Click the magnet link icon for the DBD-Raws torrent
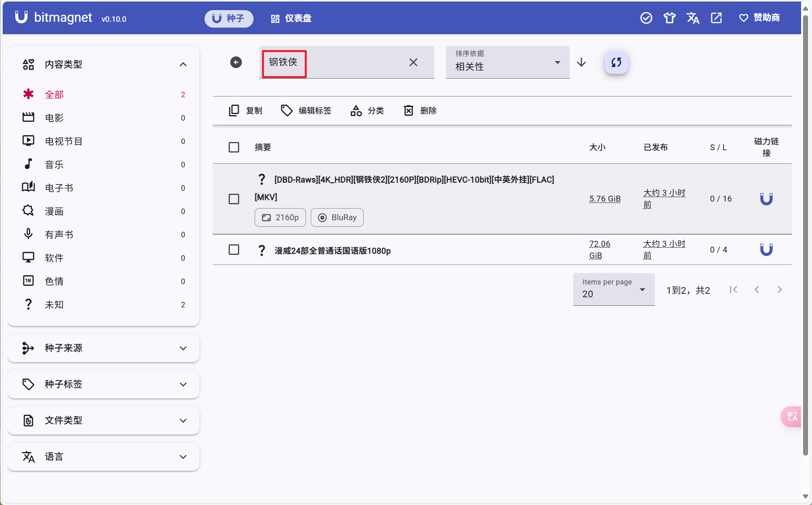Viewport: 812px width, 505px height. (766, 198)
